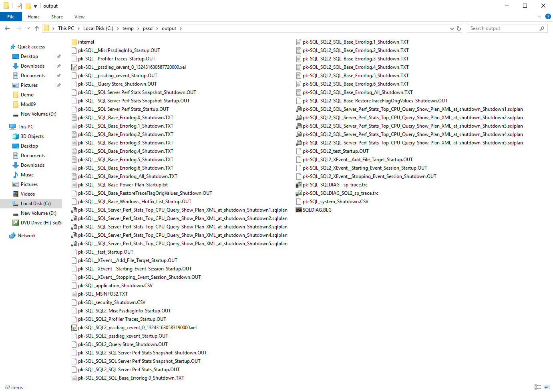The width and height of the screenshot is (553, 392).
Task: Click the Back navigation arrow
Action: click(x=7, y=28)
